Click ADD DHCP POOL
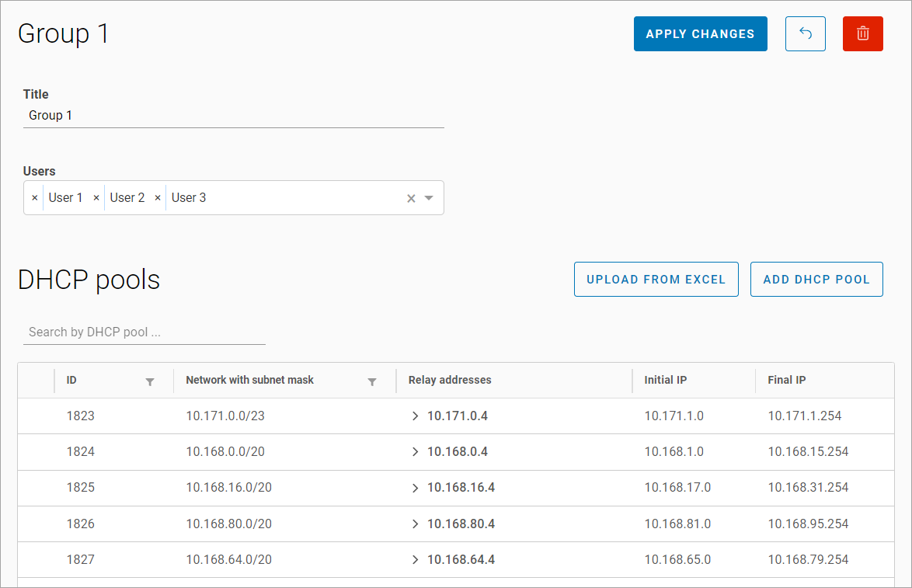Image resolution: width=912 pixels, height=588 pixels. [x=816, y=279]
